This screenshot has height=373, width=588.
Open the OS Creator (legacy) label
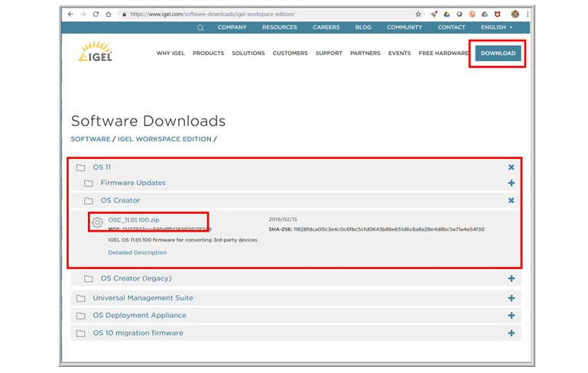tap(136, 278)
